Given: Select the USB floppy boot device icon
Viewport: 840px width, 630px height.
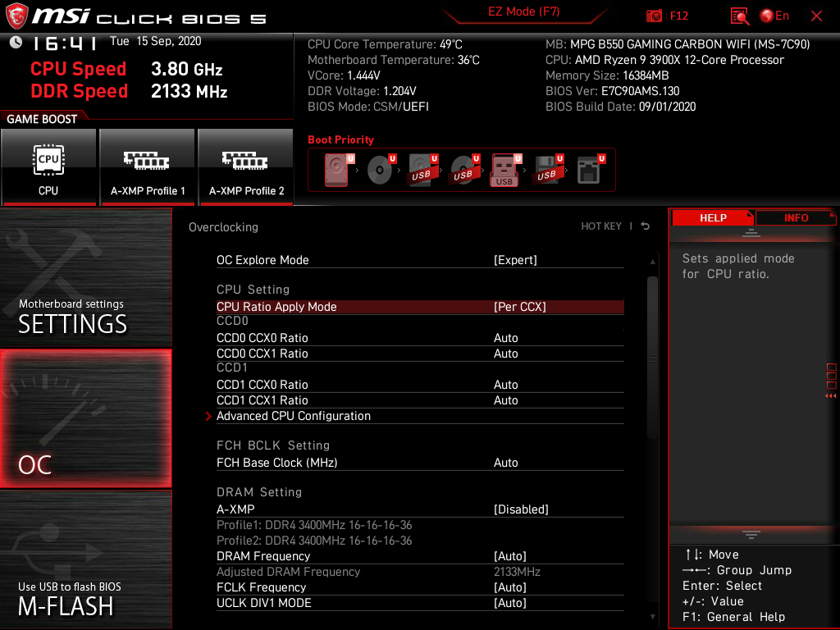Looking at the screenshot, I should pyautogui.click(x=548, y=170).
